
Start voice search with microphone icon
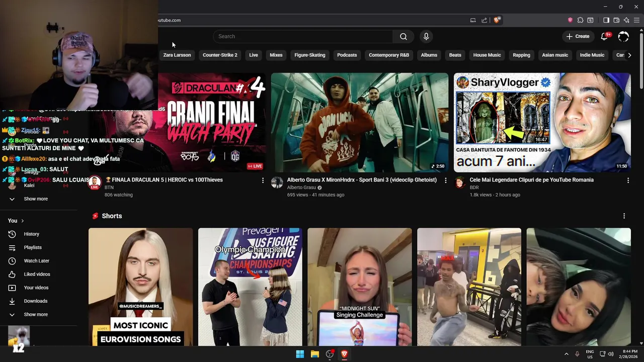426,36
